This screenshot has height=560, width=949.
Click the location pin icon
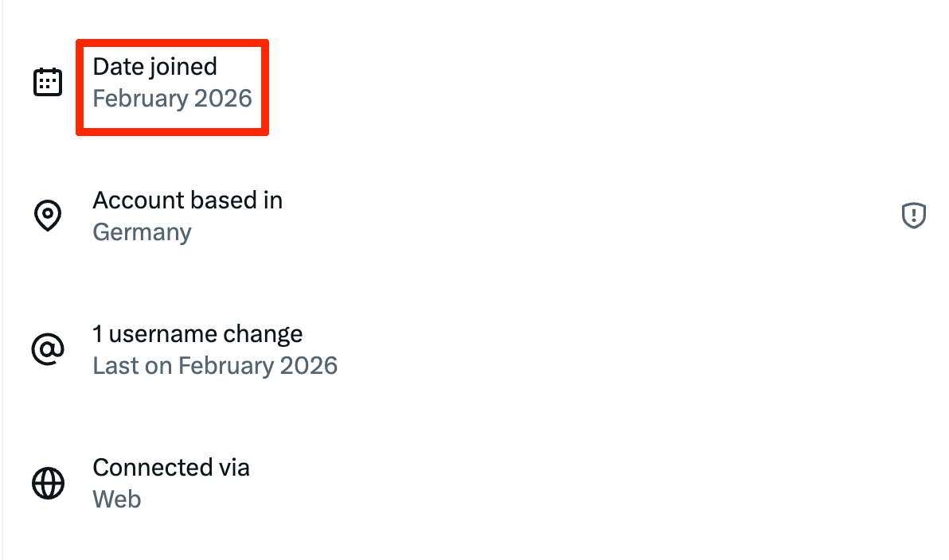(x=48, y=216)
